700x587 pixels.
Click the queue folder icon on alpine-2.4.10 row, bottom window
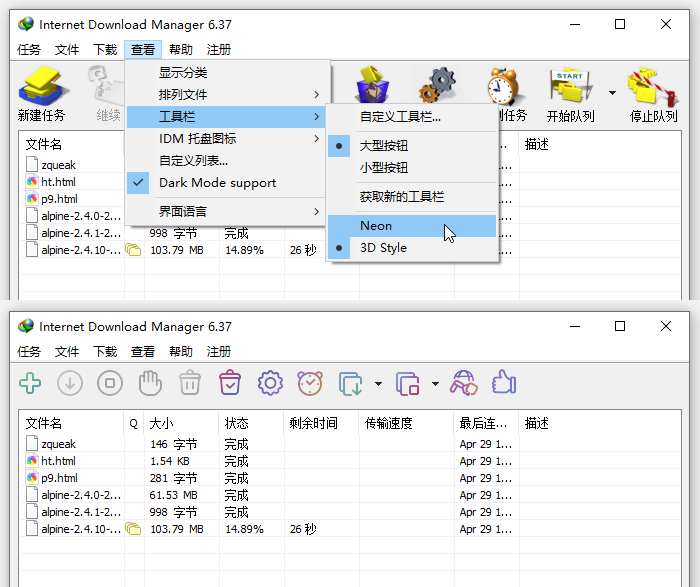click(133, 529)
